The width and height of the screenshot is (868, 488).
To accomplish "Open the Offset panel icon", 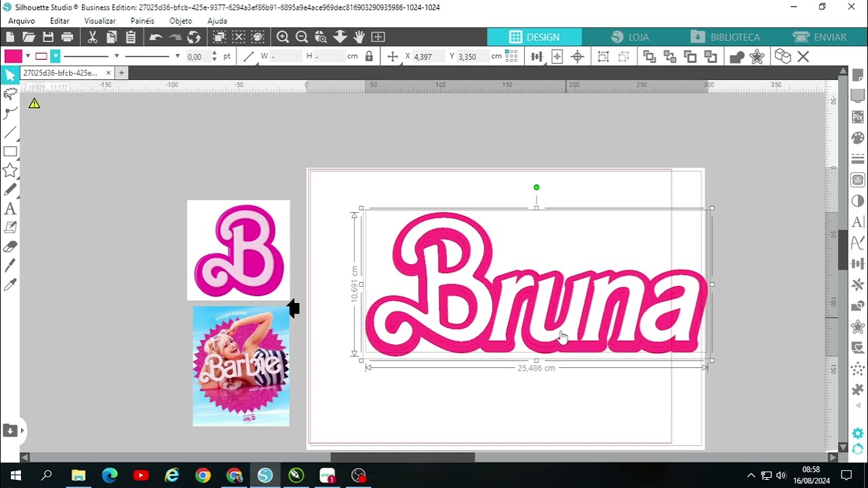I will (858, 327).
